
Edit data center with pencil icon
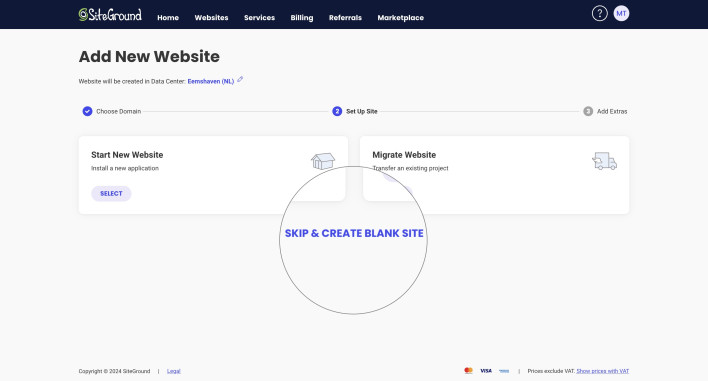pos(240,79)
